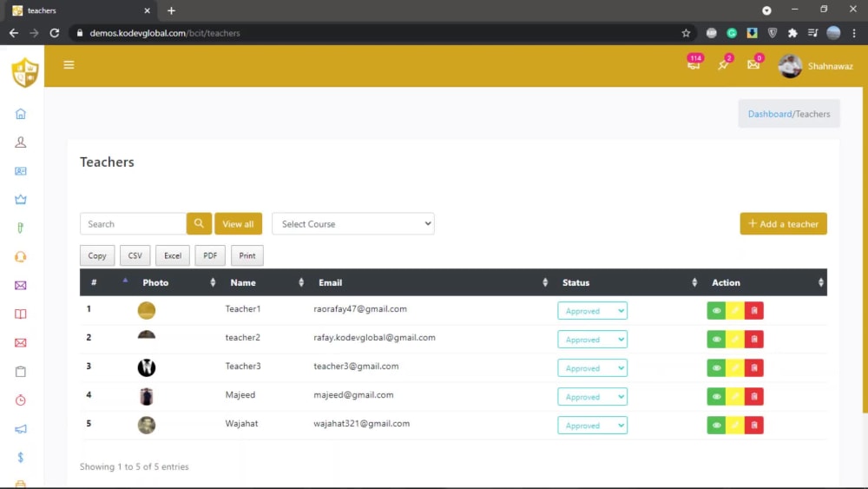Open the clipboard sidebar icon
This screenshot has width=868, height=489.
[x=21, y=372]
